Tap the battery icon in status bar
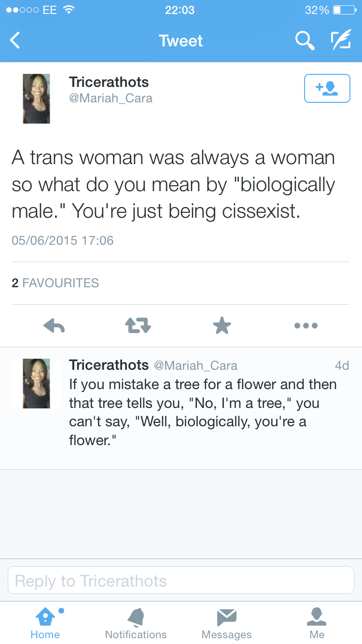 (x=343, y=10)
